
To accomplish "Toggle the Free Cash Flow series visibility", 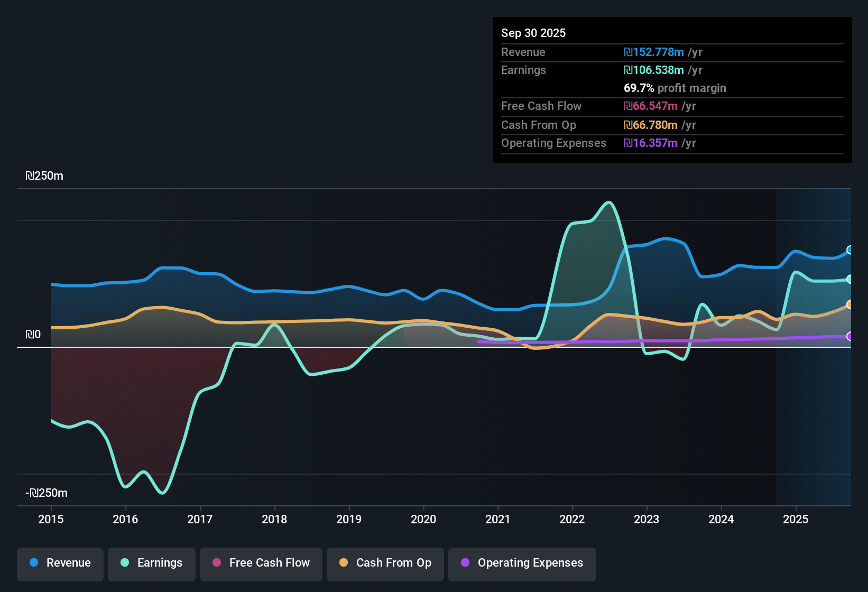I will pos(261,563).
